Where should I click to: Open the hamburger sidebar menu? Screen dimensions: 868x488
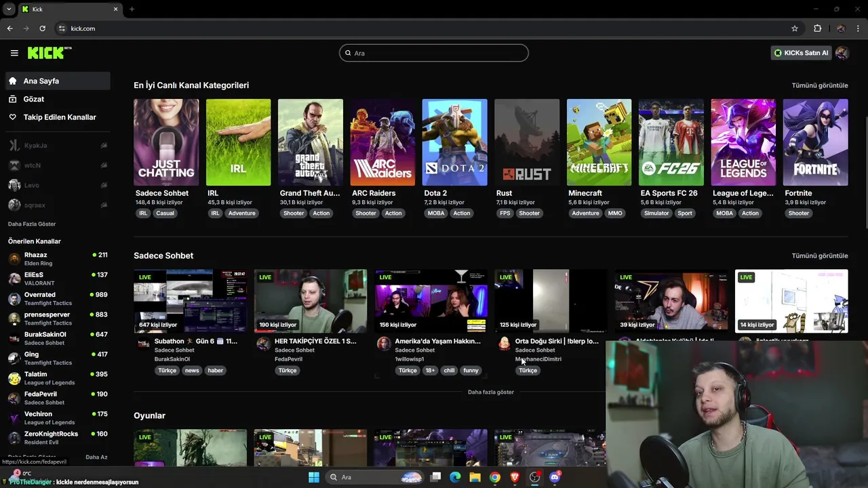[14, 53]
